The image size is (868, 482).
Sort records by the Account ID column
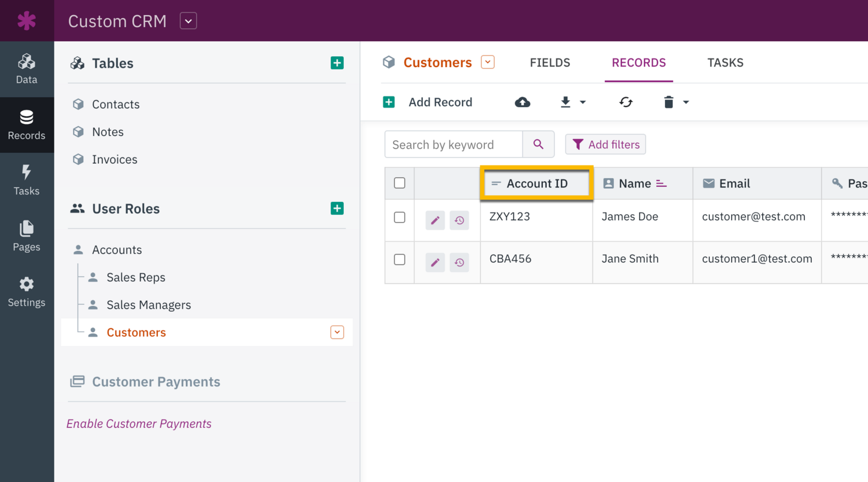pos(536,183)
